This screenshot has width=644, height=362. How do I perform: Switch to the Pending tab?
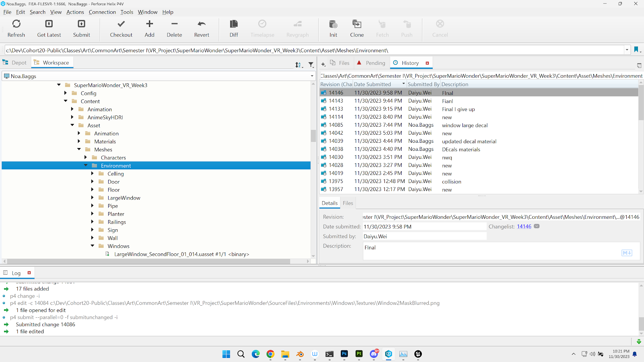(x=372, y=63)
